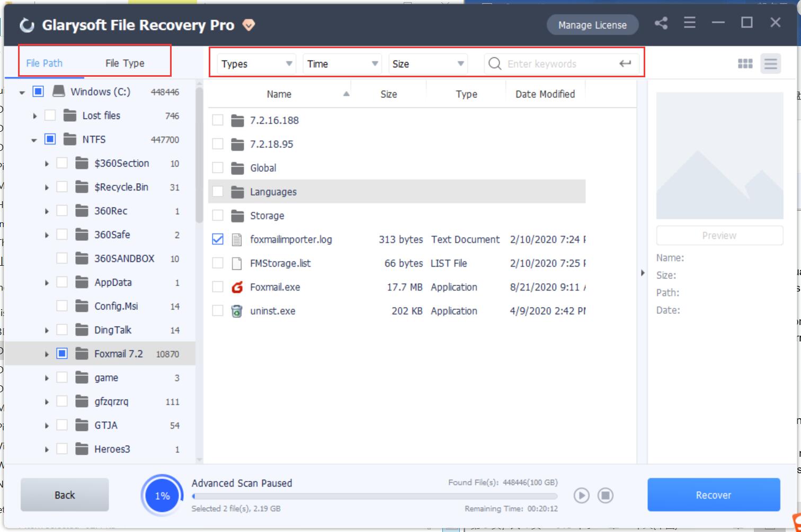Screen dimensions: 801x532
Task: Click the scan progress bar
Action: [x=373, y=496]
